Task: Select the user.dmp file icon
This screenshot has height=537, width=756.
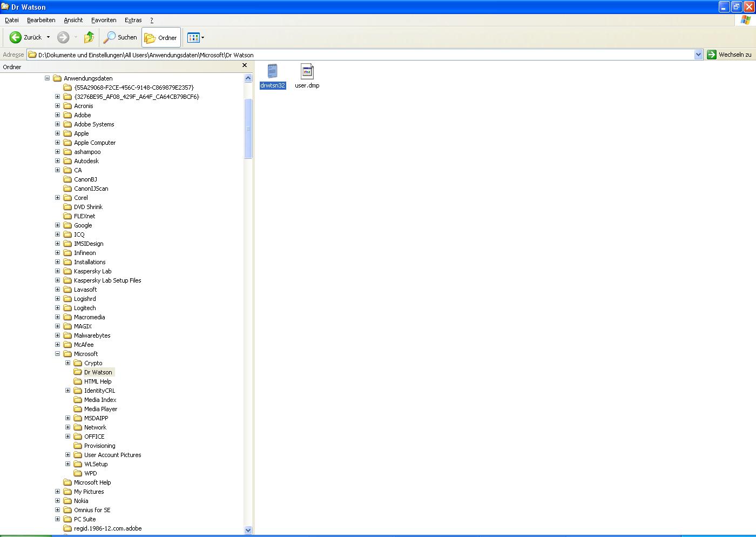Action: (307, 72)
